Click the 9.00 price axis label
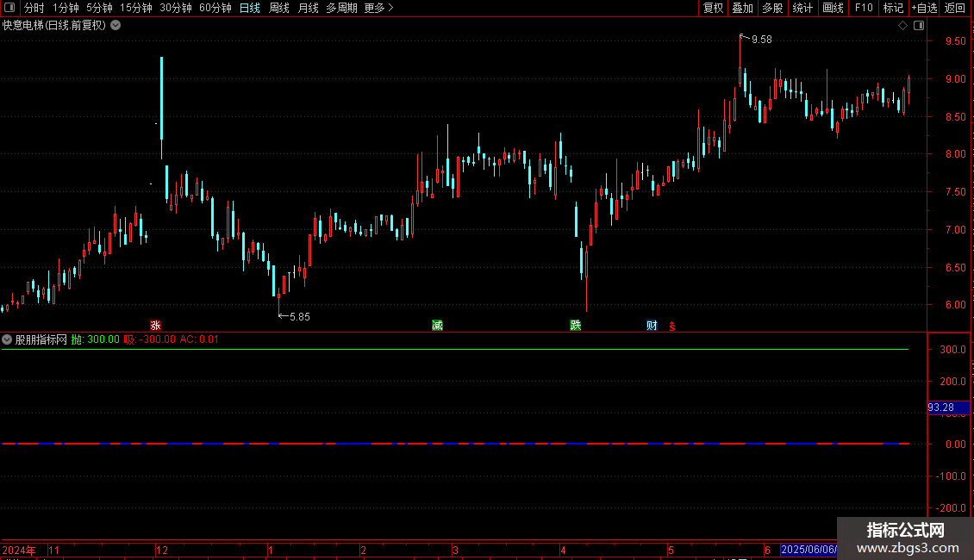 pyautogui.click(x=956, y=79)
